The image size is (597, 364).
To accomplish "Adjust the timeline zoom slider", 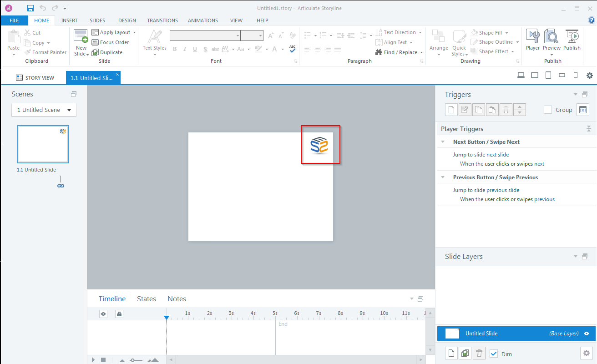I will 136,360.
